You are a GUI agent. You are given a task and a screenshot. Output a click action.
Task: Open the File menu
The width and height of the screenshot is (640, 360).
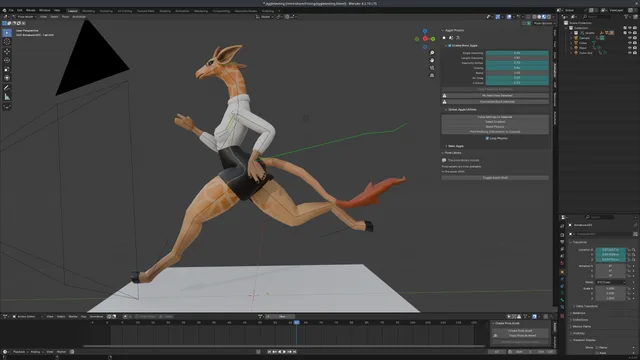point(11,10)
